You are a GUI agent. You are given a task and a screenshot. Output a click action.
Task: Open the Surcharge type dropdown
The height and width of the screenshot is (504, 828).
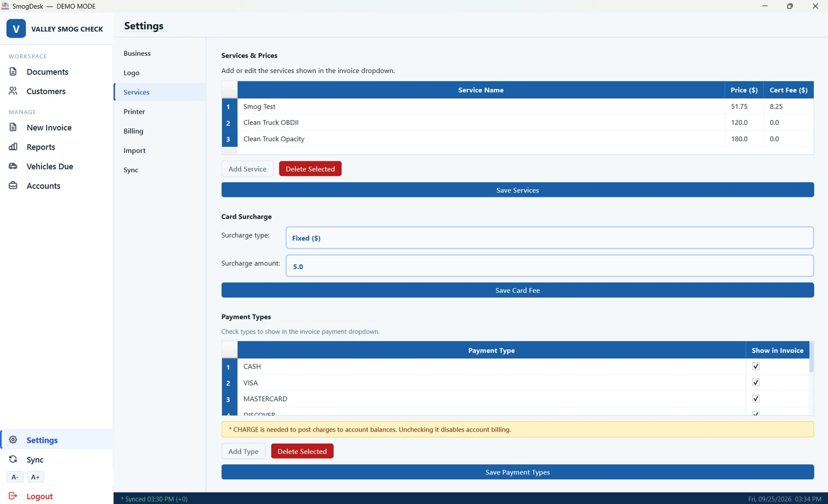(550, 238)
